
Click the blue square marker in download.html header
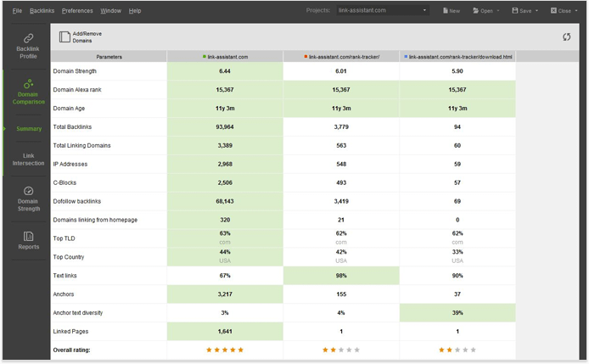coord(406,56)
